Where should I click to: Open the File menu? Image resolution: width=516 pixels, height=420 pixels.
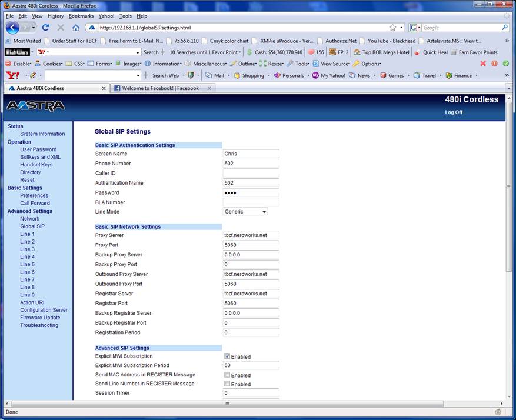click(9, 16)
